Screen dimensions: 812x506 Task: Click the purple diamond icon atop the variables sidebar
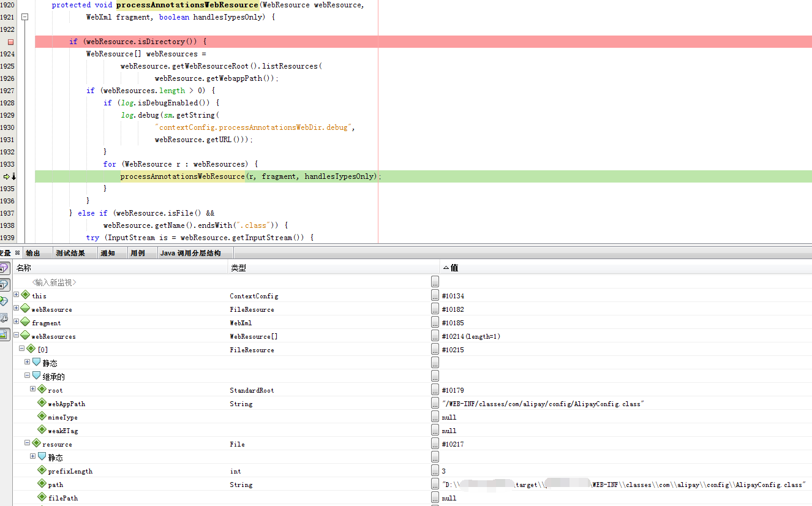click(4, 268)
